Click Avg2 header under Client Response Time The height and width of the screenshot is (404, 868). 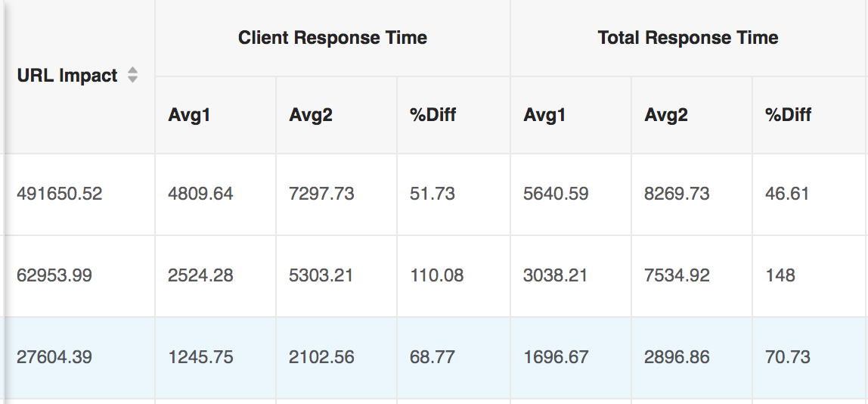click(311, 115)
